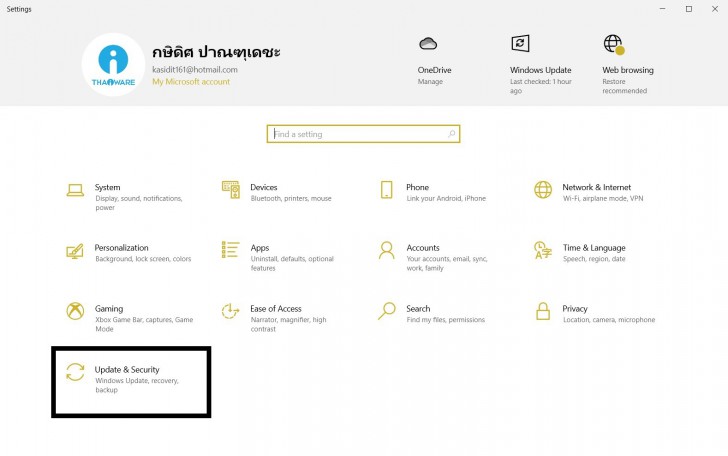Select the Time & Language icon

543,250
